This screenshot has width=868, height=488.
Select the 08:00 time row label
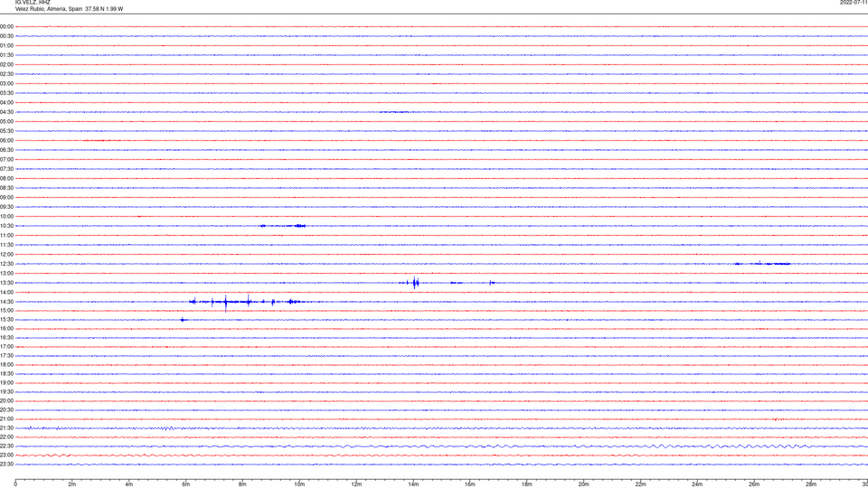click(6, 179)
